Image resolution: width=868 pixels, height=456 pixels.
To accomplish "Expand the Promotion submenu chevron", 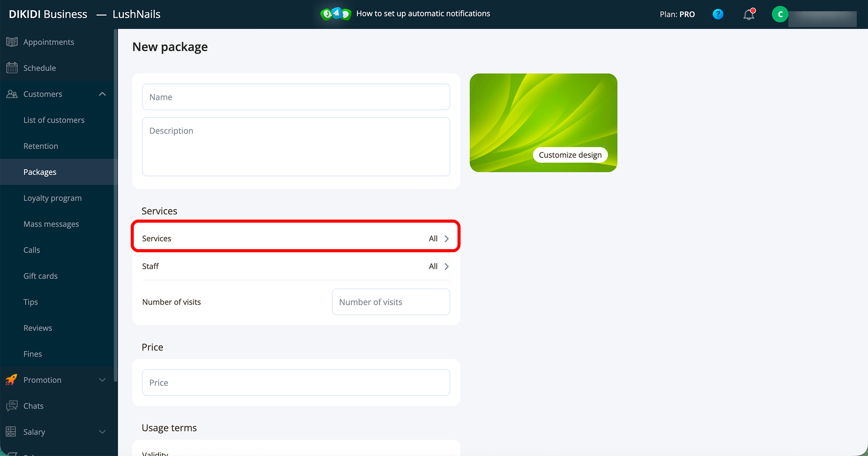I will (103, 380).
